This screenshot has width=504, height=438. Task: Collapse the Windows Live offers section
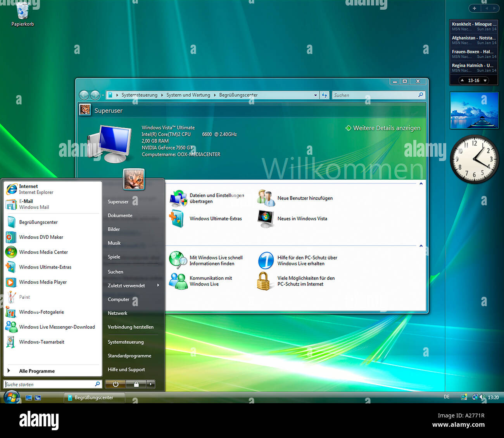click(421, 246)
